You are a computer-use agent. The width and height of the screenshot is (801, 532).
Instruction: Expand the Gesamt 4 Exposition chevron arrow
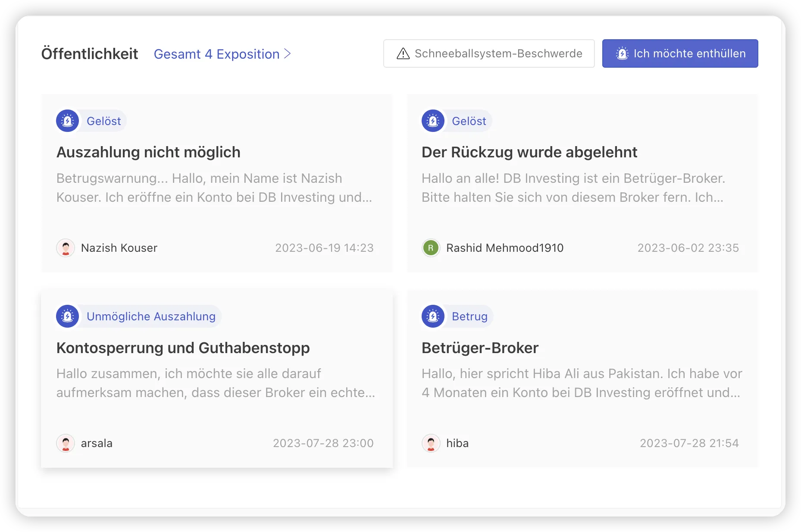288,54
